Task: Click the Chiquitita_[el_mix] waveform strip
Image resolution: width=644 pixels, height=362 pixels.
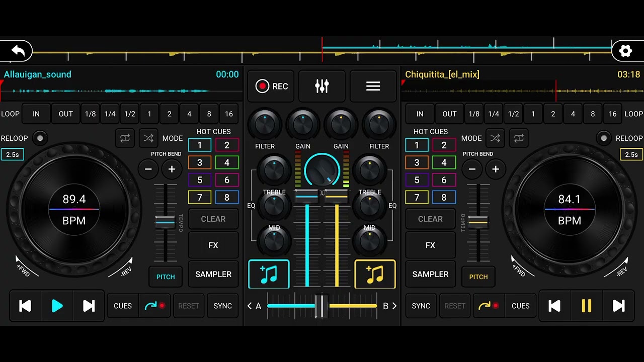Action: 522,92
